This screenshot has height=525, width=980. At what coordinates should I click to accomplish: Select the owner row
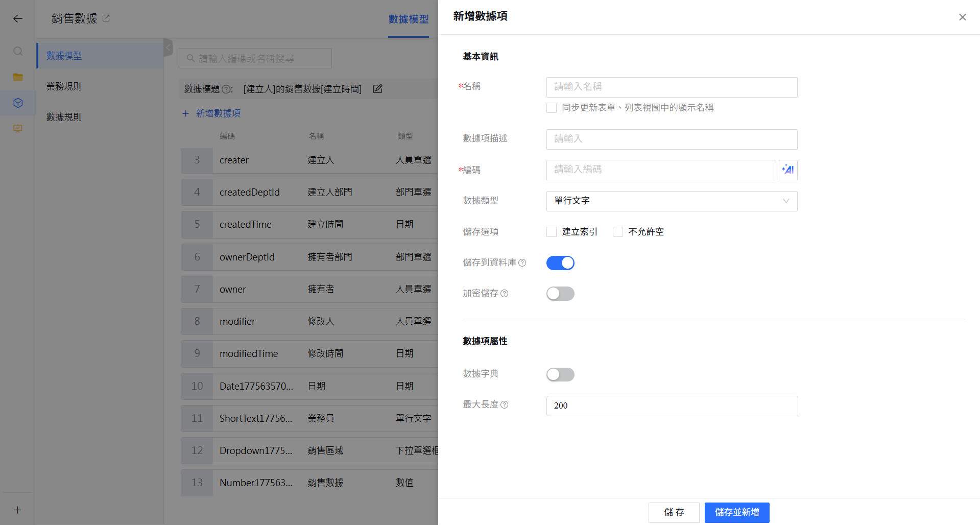point(309,290)
